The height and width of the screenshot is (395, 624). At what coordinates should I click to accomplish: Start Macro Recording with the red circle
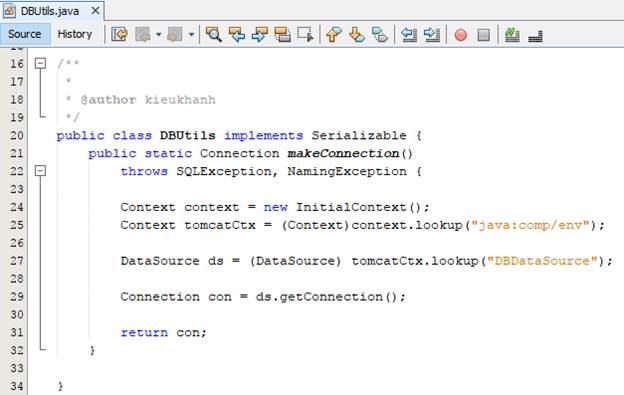click(x=460, y=35)
